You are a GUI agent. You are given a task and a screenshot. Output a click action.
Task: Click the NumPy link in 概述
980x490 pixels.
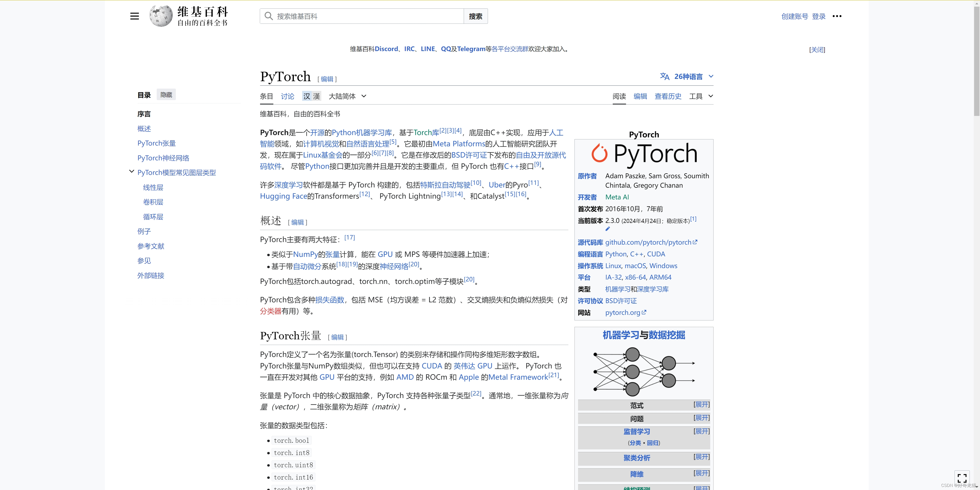coord(305,254)
